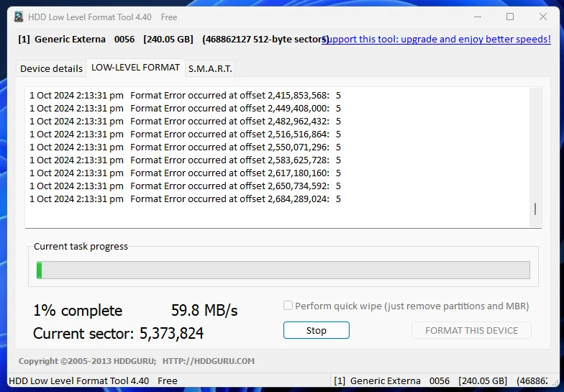Click the green current task progress bar

click(x=283, y=270)
